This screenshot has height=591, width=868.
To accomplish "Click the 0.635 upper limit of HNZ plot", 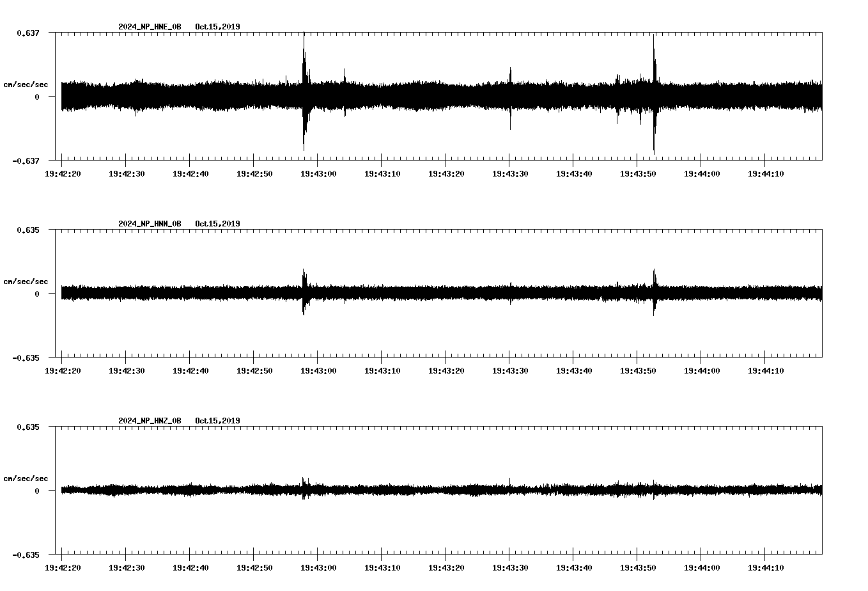I will (28, 427).
